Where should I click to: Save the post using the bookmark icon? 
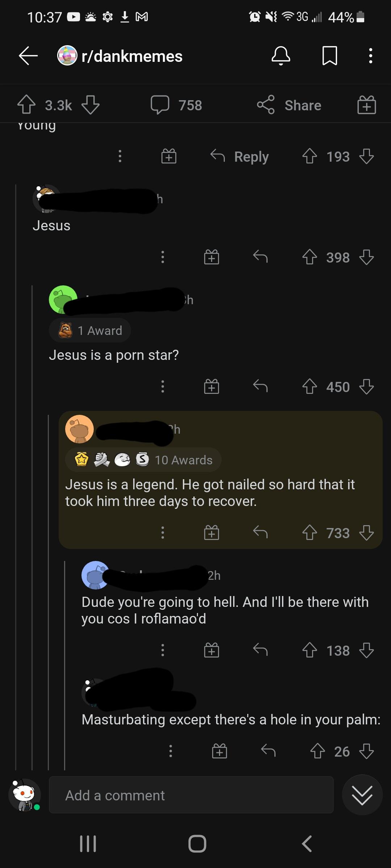330,56
